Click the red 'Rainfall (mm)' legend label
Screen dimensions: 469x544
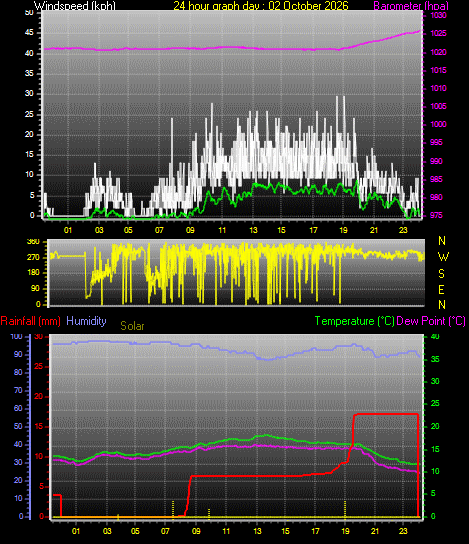(x=31, y=321)
